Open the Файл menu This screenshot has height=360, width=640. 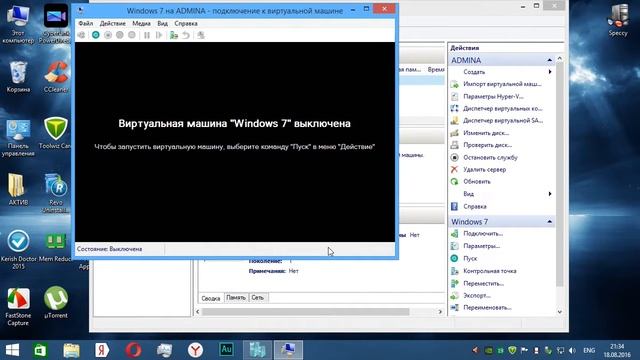pyautogui.click(x=86, y=24)
